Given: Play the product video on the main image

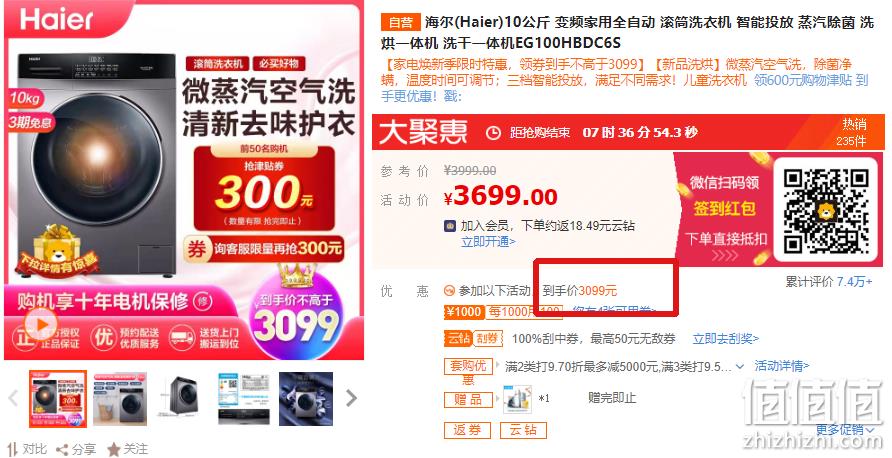Looking at the screenshot, I should point(41,323).
